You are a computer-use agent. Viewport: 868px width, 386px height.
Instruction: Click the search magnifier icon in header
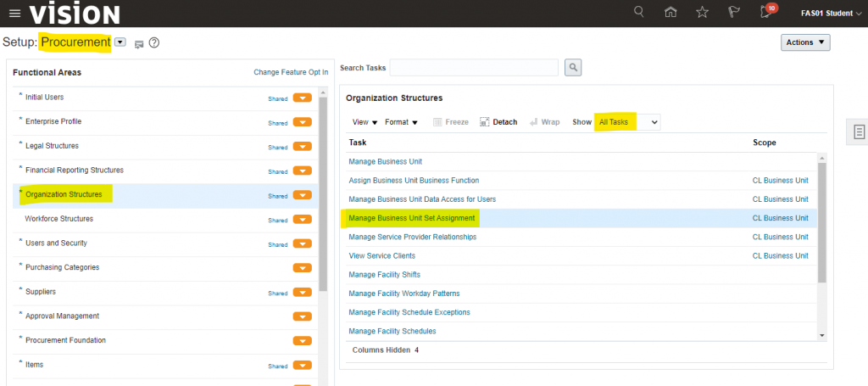639,12
